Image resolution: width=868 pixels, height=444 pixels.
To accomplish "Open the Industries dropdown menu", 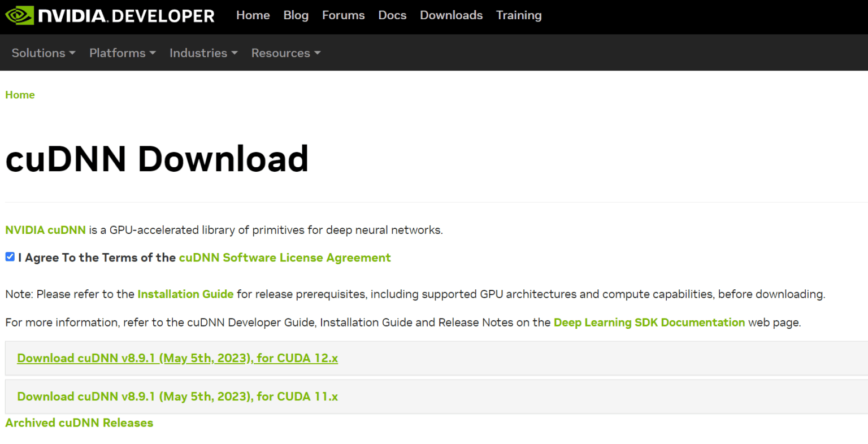I will [203, 53].
